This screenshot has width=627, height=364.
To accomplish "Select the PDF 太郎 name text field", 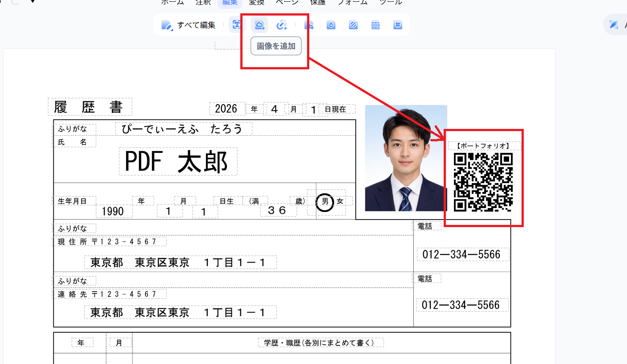I will pos(178,162).
